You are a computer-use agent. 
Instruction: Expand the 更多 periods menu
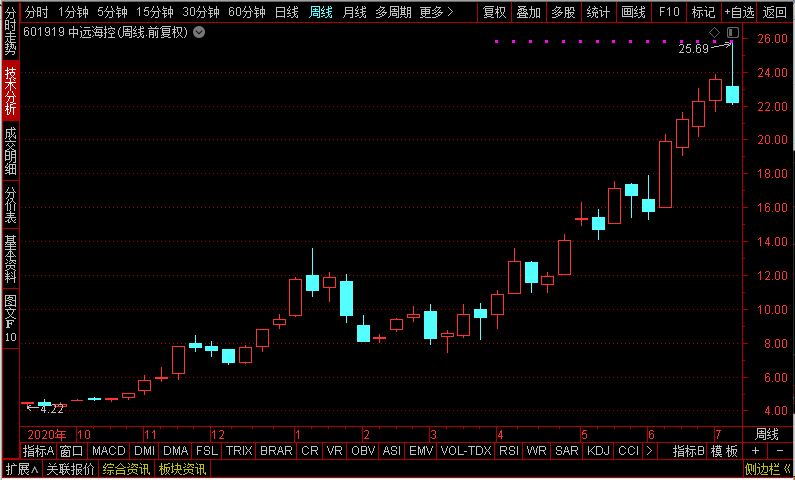pos(437,12)
